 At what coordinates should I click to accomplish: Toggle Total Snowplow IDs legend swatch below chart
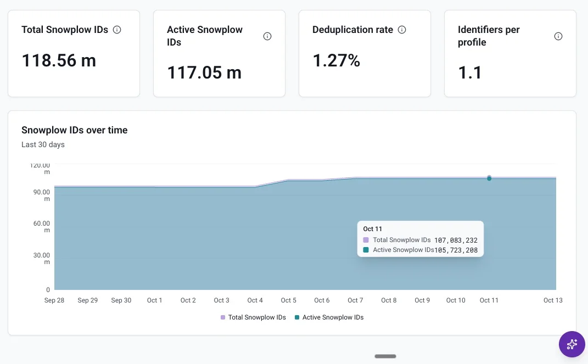(x=223, y=317)
